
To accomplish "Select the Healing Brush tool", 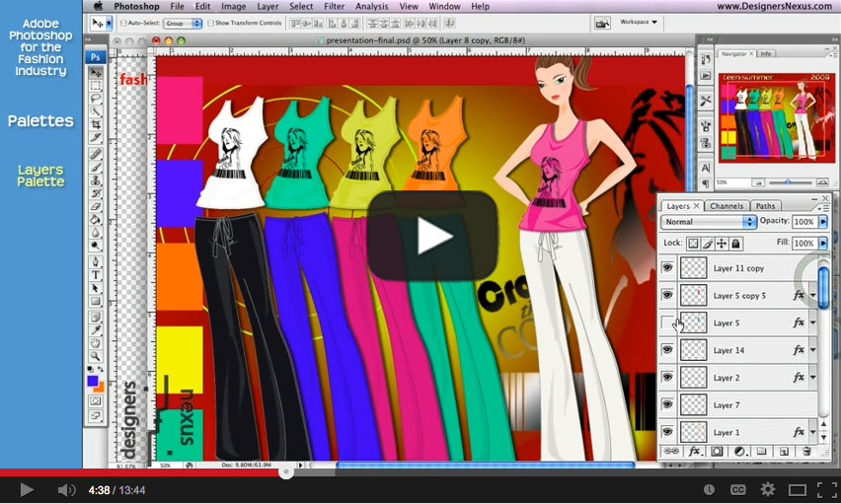I will (96, 155).
